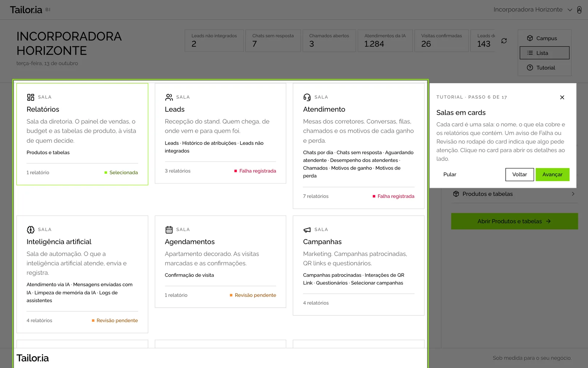Viewport: 588px width, 368px height.
Task: Click the Lista list icon
Action: coord(530,53)
